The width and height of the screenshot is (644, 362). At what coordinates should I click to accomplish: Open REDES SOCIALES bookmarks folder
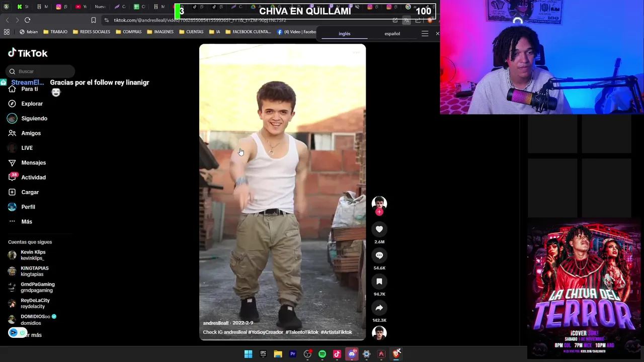91,32
